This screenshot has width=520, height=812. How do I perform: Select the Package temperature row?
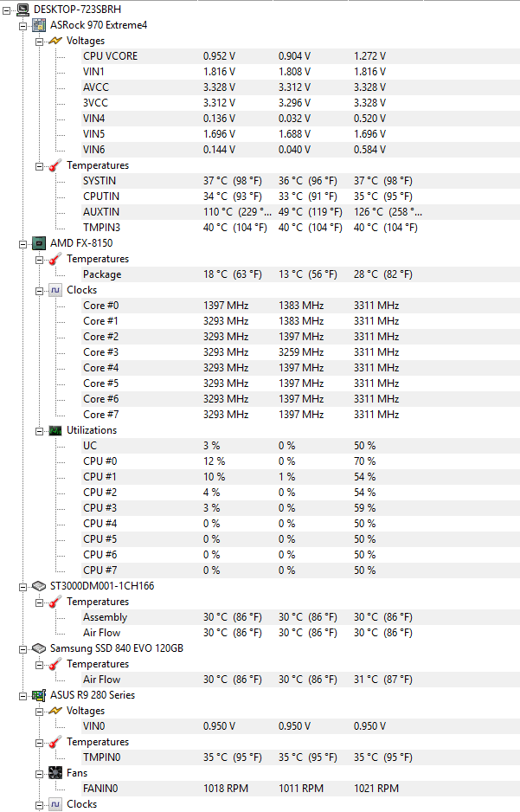(300, 274)
